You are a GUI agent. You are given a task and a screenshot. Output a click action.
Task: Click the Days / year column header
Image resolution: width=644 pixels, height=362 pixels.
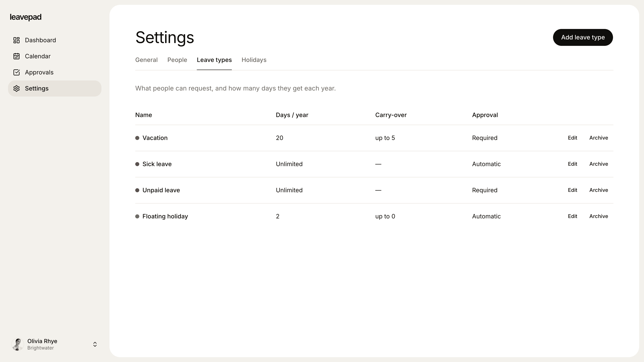coord(292,115)
